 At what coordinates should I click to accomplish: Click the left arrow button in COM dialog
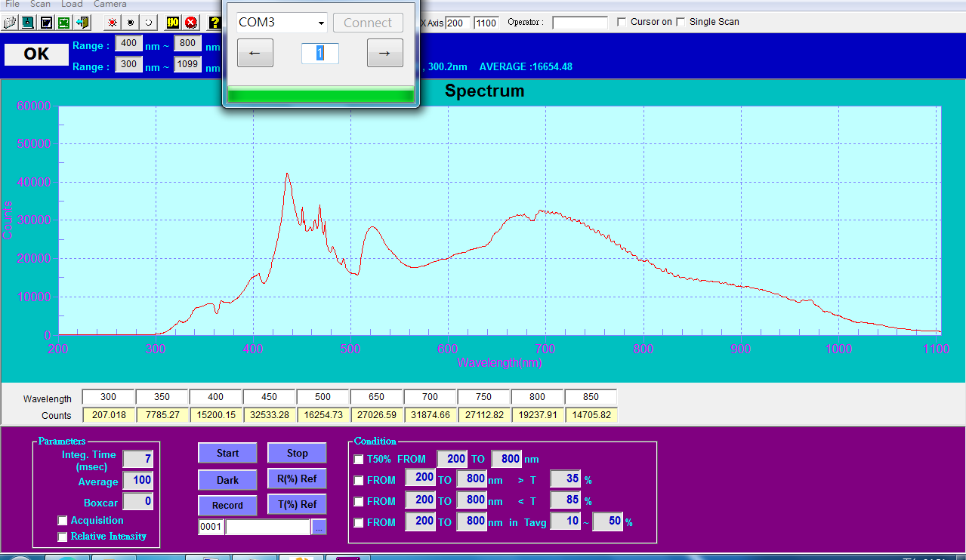coord(255,53)
